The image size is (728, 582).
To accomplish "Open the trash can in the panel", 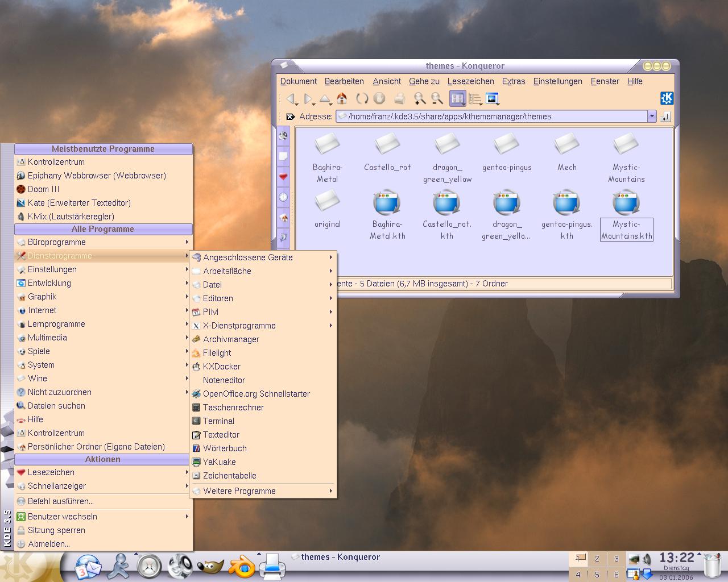I will pyautogui.click(x=712, y=566).
